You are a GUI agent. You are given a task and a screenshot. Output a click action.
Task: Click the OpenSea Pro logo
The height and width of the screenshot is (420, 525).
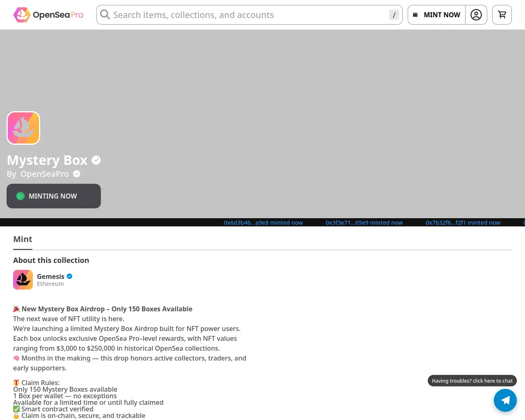[x=48, y=15]
